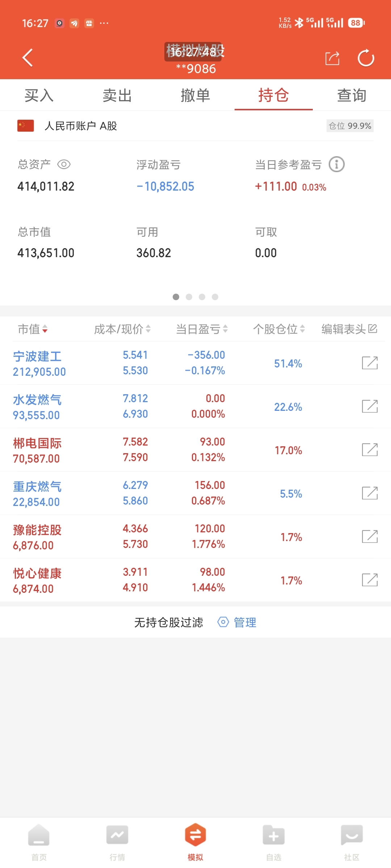
Task: Sort holdings by 市值 column
Action: point(33,329)
